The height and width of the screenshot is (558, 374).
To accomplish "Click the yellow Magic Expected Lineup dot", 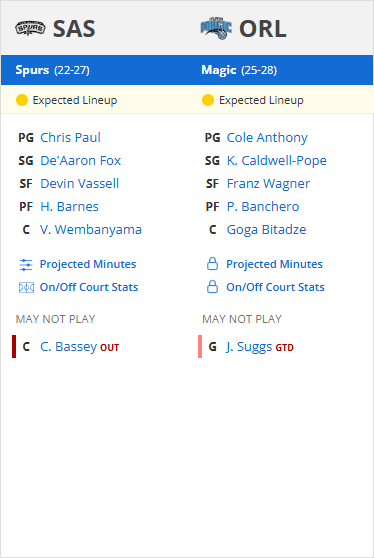I will pos(208,100).
